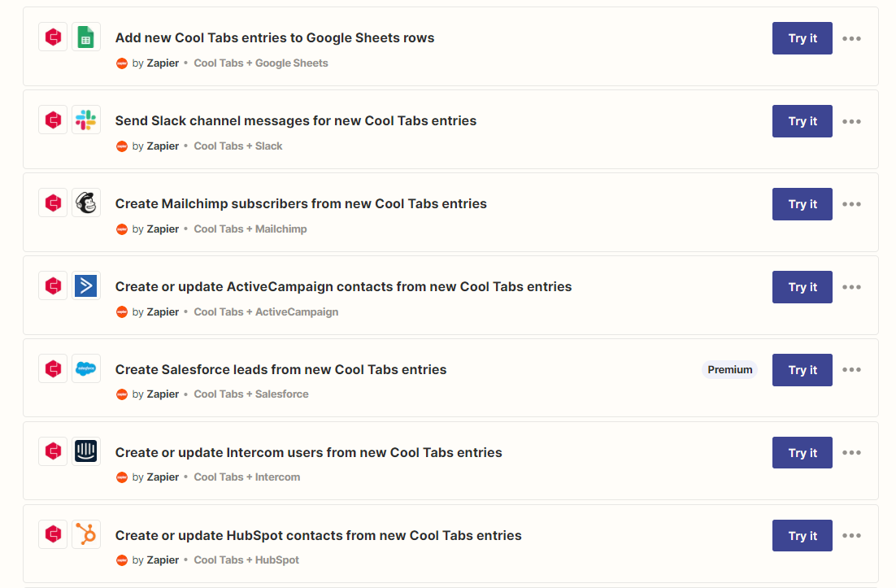
Task: Try the Intercom users zap
Action: tap(802, 452)
